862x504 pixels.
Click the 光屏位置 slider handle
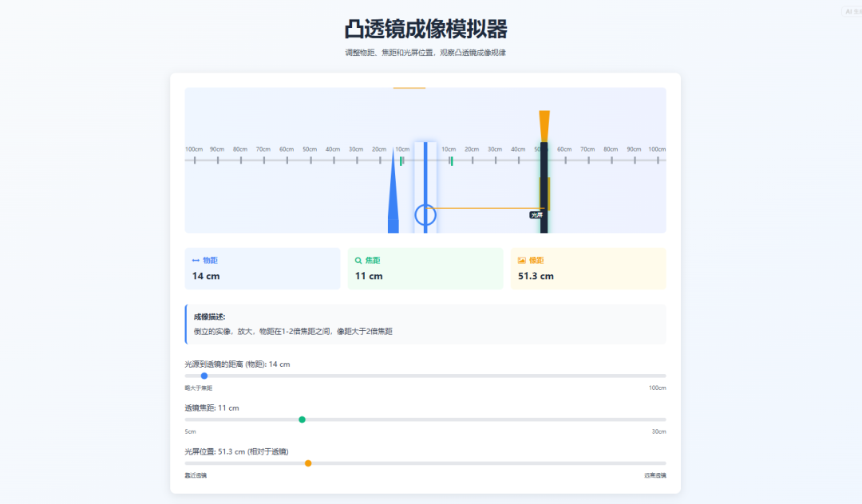tap(309, 463)
